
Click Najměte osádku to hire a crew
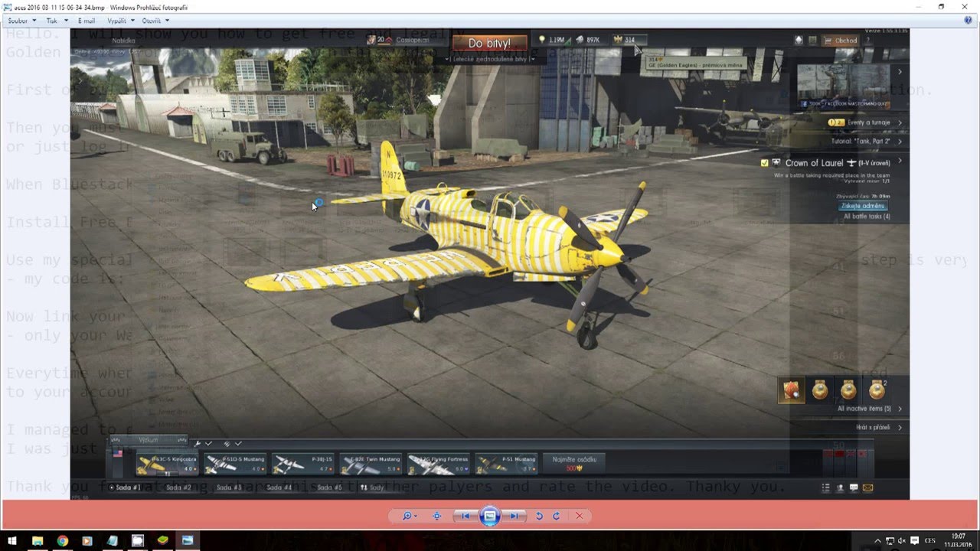(574, 462)
